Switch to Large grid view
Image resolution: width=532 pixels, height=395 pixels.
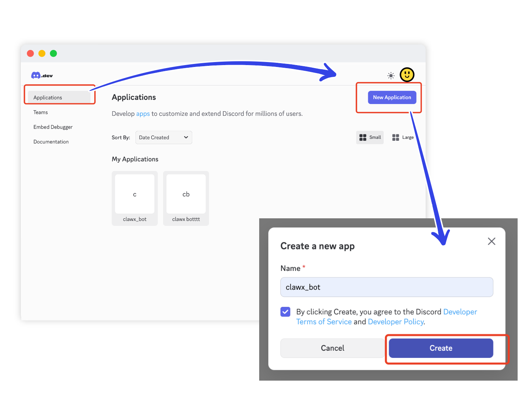403,137
